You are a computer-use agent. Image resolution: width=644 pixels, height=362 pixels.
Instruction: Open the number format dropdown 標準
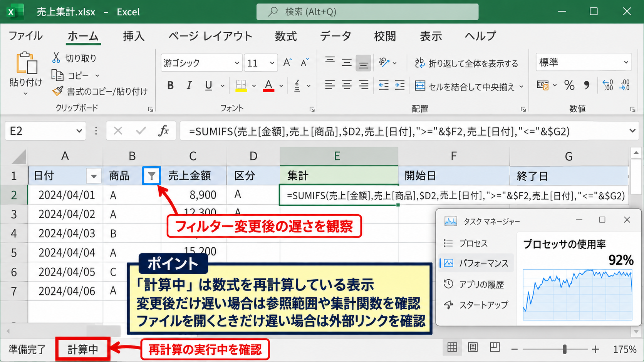click(x=626, y=62)
